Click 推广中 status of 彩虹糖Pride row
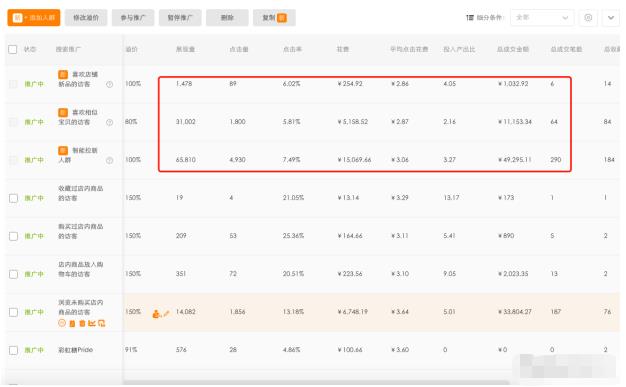 tap(34, 350)
